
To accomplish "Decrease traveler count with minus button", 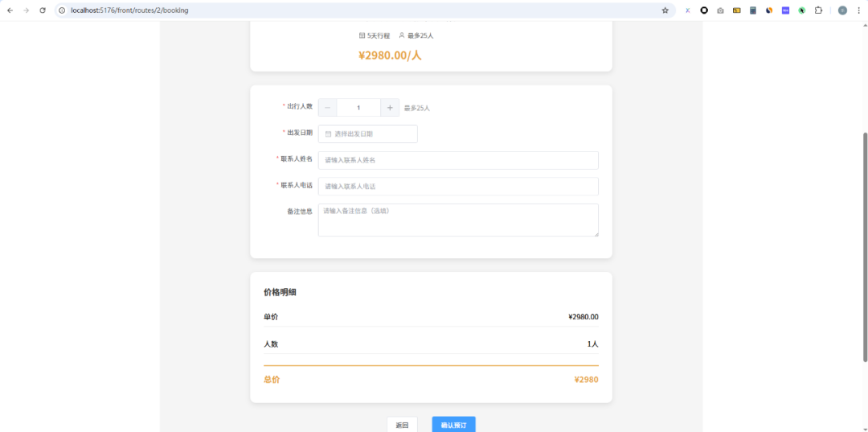I will click(x=327, y=108).
